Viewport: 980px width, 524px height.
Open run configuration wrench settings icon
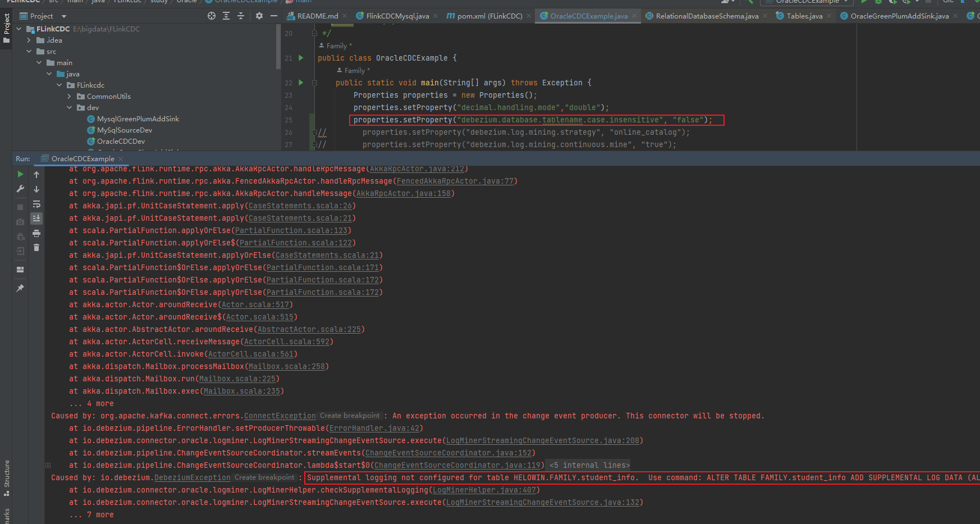pos(20,189)
